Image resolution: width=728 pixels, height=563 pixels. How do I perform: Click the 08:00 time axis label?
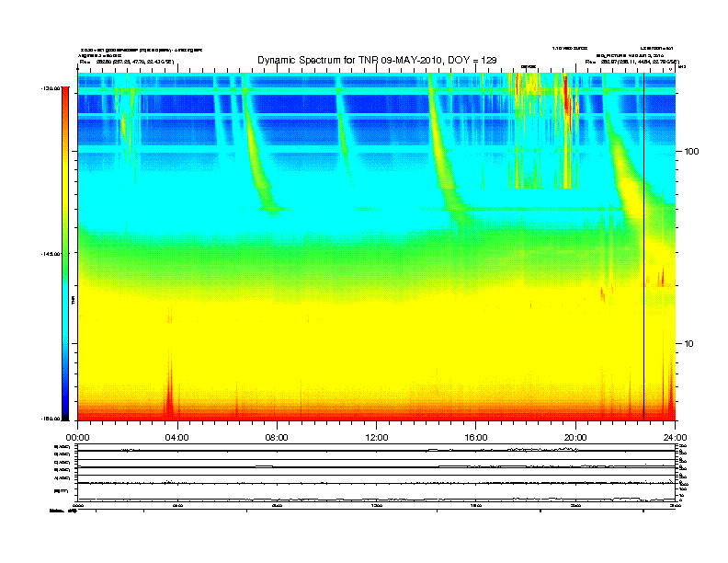click(277, 438)
